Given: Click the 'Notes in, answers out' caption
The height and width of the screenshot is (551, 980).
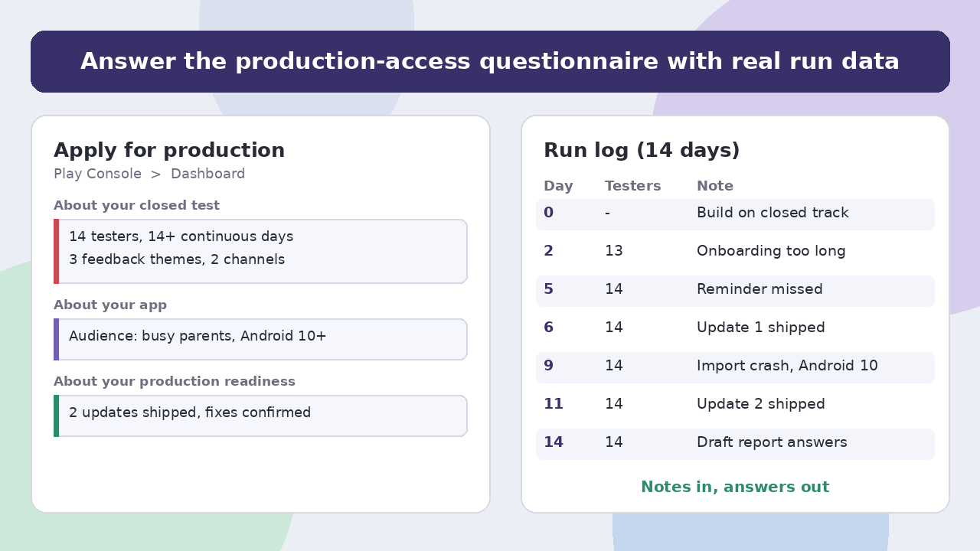Looking at the screenshot, I should pyautogui.click(x=735, y=487).
